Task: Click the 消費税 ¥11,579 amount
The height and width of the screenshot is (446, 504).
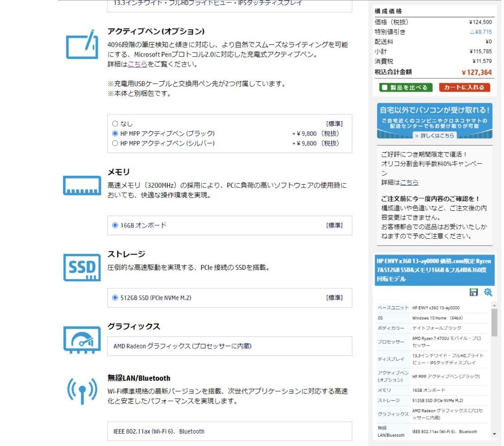Action: (482, 61)
